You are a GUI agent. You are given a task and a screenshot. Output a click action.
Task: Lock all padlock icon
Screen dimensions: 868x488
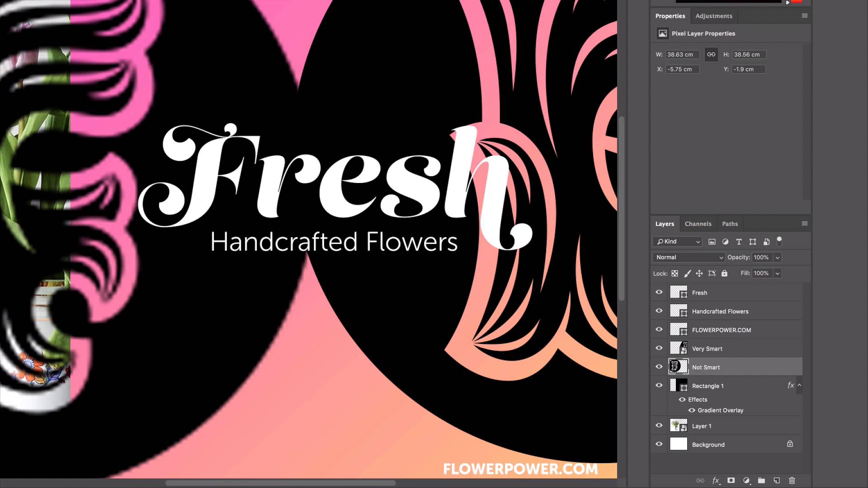(x=724, y=273)
